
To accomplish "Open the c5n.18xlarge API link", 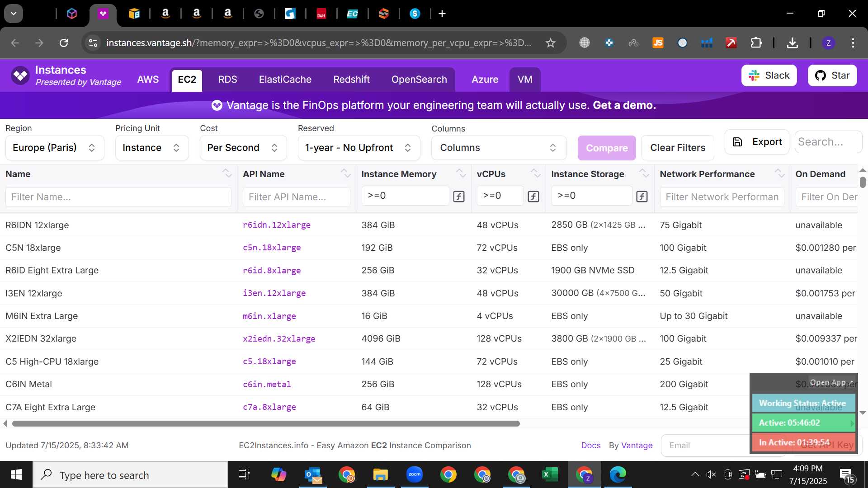I will (272, 248).
